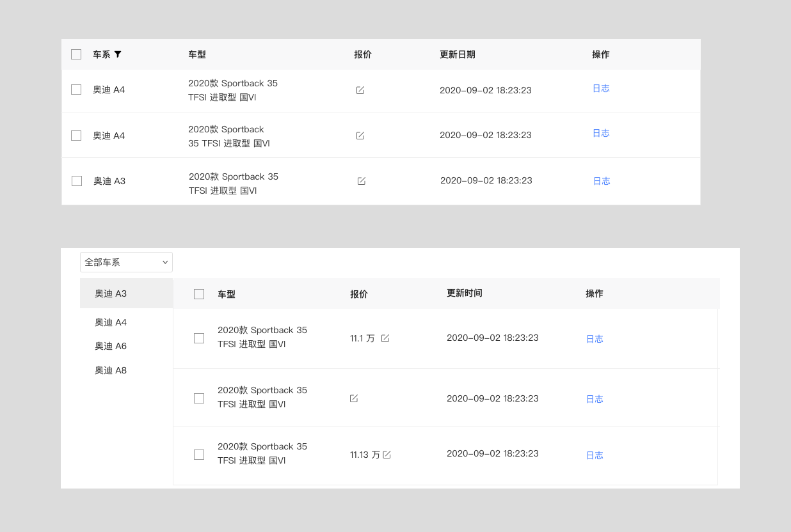Screen dimensions: 791x532
Task: Open the 车系 column filter funnel icon
Action: [x=118, y=54]
